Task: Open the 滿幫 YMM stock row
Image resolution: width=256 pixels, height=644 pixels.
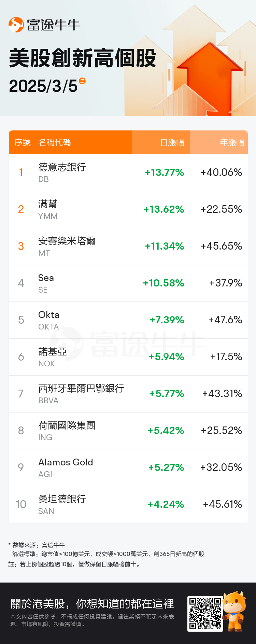Action: click(128, 210)
